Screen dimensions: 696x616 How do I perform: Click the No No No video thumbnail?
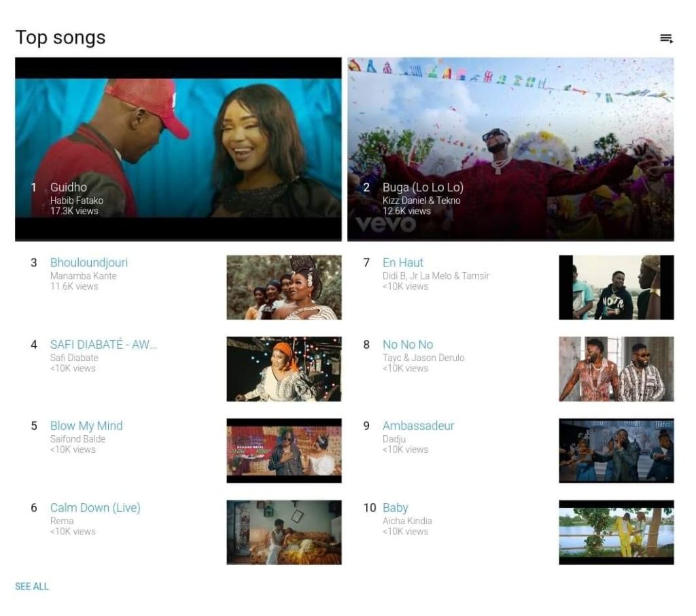point(616,369)
